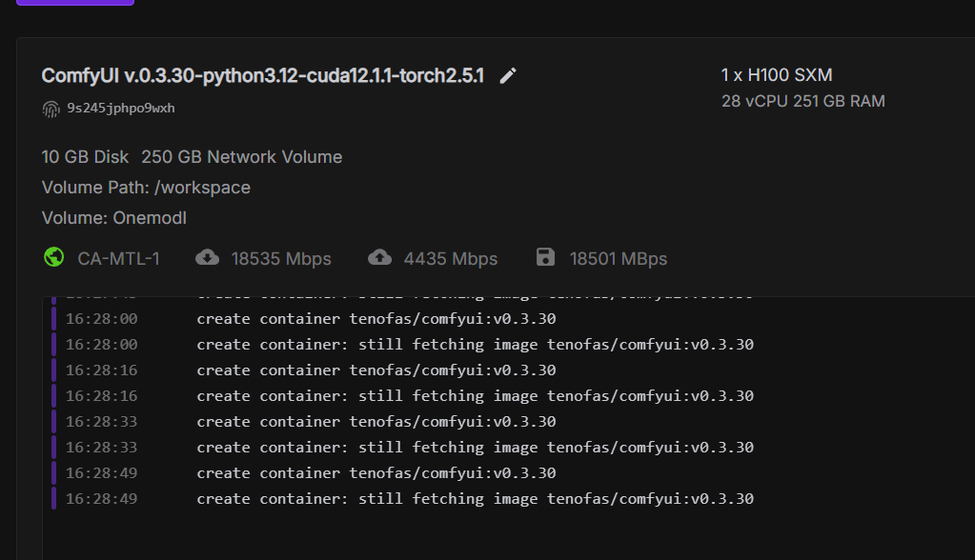This screenshot has width=975, height=560.
Task: Click the Volume Path /workspace text
Action: [146, 188]
